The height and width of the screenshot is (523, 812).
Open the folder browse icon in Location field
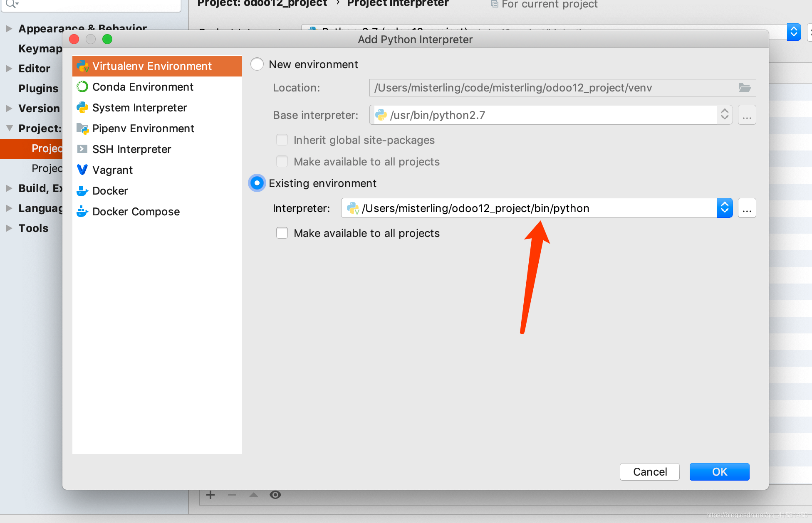point(744,88)
